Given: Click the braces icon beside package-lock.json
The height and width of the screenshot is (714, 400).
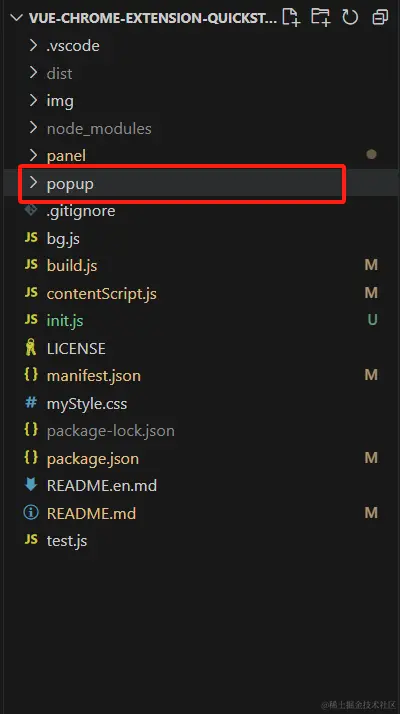Looking at the screenshot, I should [x=31, y=430].
